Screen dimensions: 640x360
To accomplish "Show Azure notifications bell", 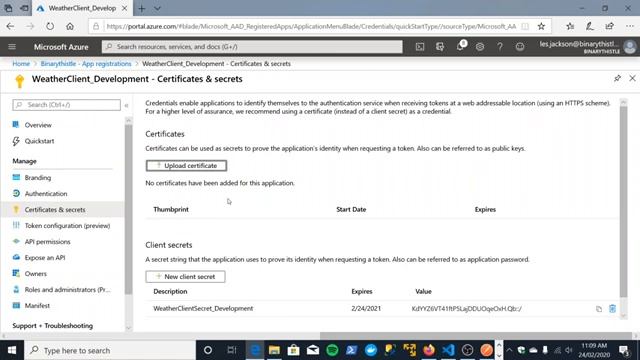I will click(460, 47).
